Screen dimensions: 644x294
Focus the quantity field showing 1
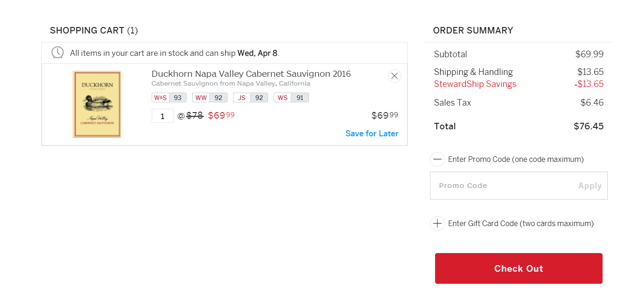[x=163, y=116]
